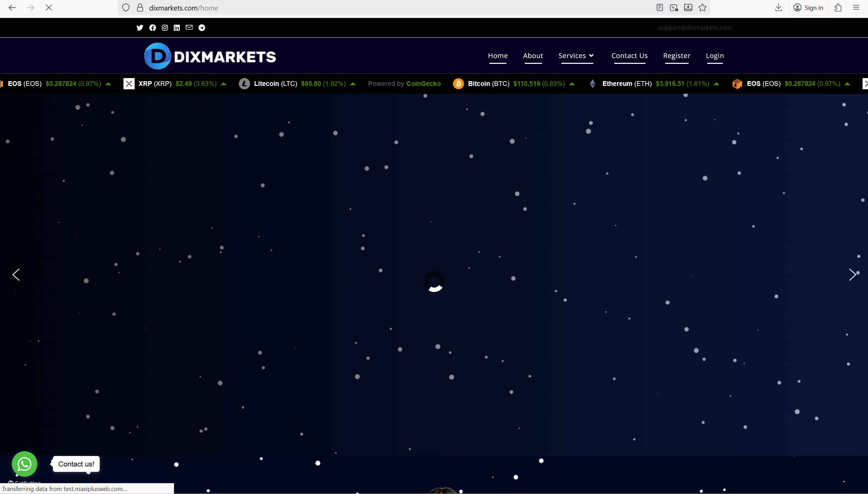The width and height of the screenshot is (868, 494).
Task: Click Bitcoin (BTC) ticker label
Action: 488,84
